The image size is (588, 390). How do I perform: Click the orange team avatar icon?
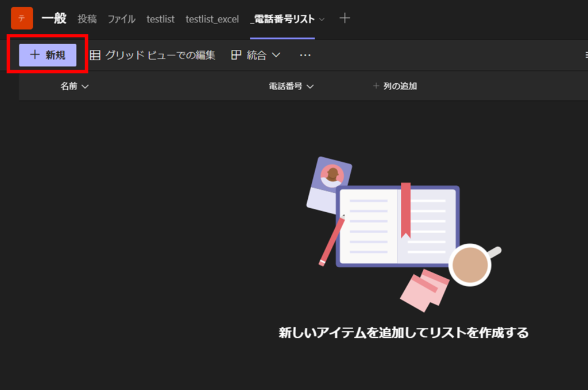tap(22, 18)
